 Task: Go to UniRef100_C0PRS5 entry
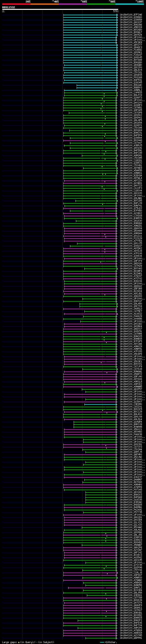point(131,93)
